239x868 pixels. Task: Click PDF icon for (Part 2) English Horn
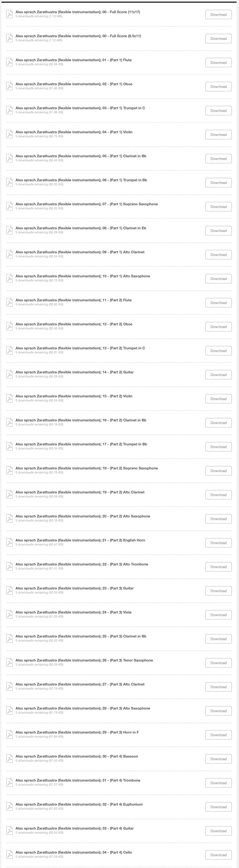[10, 542]
